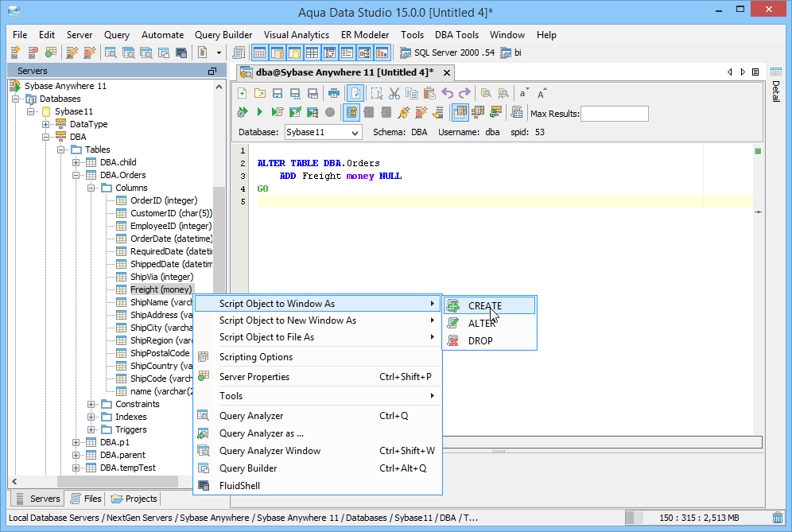Click the Print icon above the SQL editor

click(x=336, y=93)
